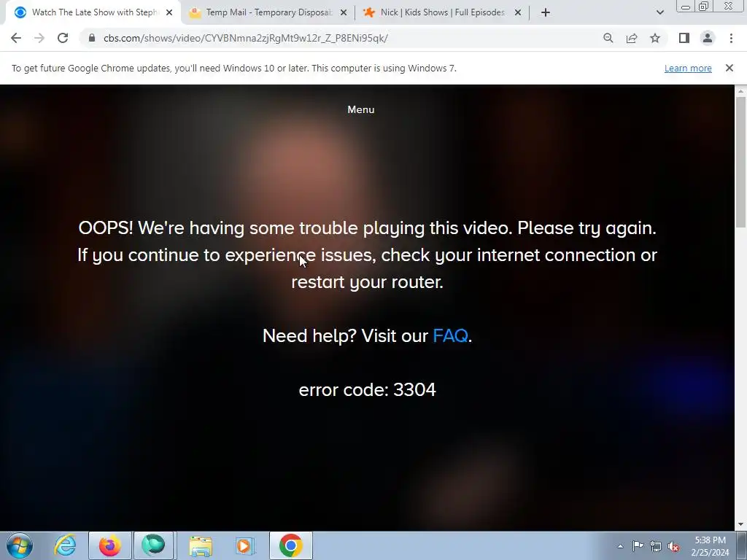Go back using the back arrow
747x560 pixels.
[16, 38]
